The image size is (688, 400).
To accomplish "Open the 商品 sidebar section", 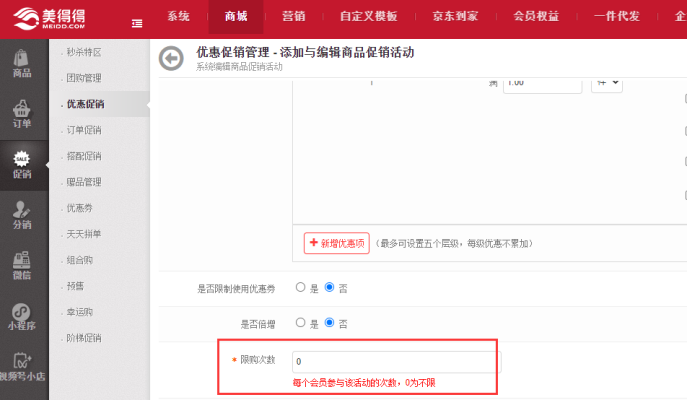I will (x=22, y=64).
